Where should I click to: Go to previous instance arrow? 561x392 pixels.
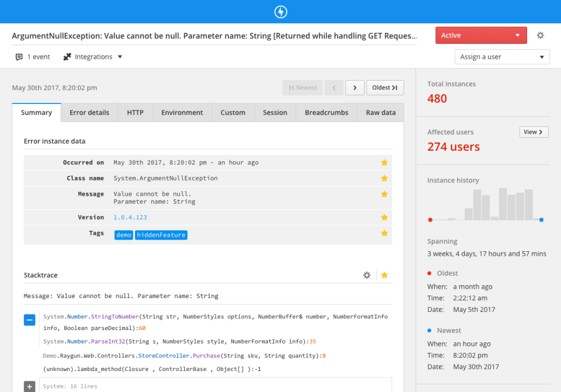[334, 88]
